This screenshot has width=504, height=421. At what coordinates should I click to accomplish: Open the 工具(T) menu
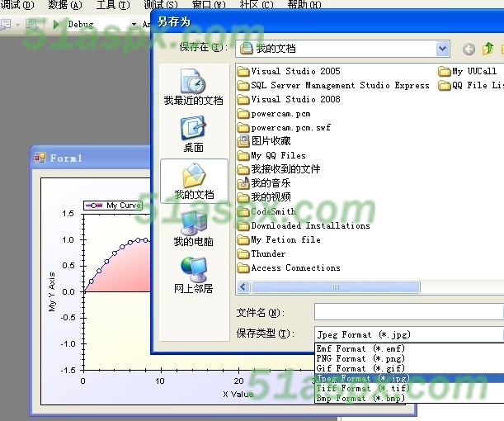(113, 4)
